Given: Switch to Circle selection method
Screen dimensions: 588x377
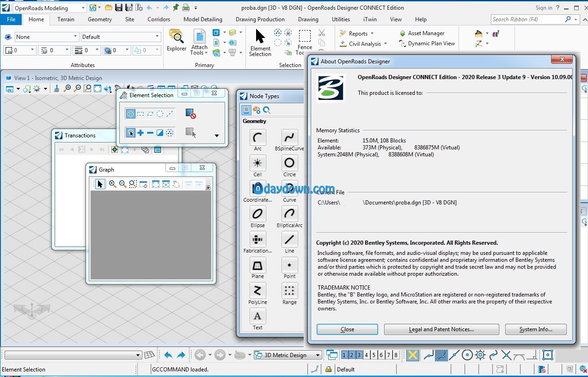Looking at the screenshot, I should tap(160, 113).
